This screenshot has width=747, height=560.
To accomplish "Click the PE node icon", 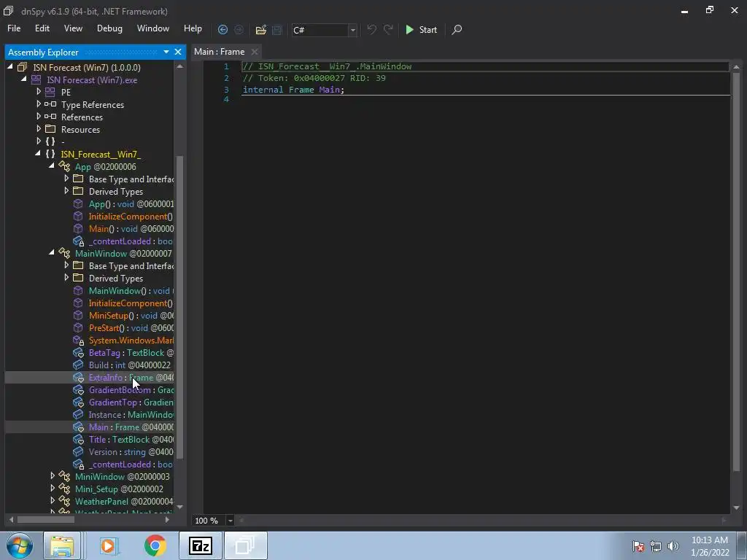I will [50, 92].
